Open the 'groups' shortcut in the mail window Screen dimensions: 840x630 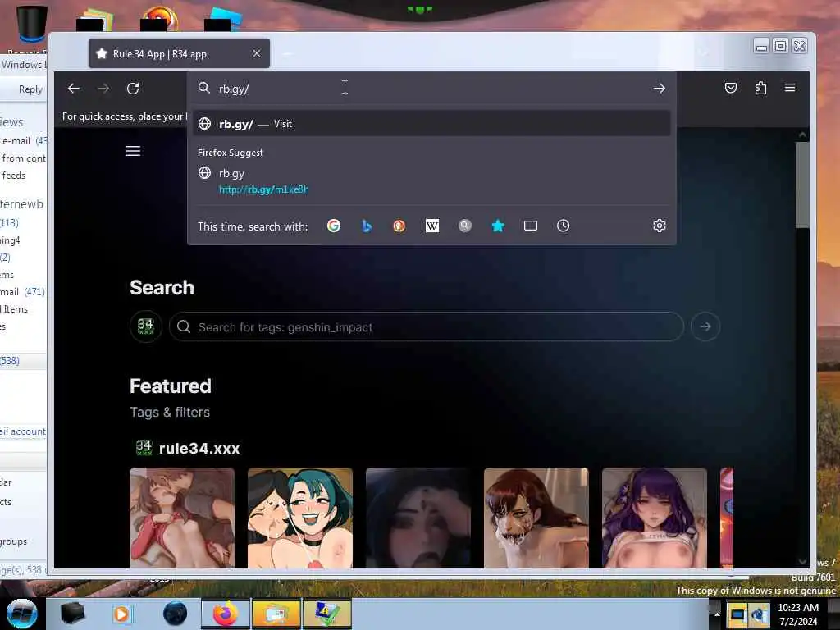coord(13,541)
